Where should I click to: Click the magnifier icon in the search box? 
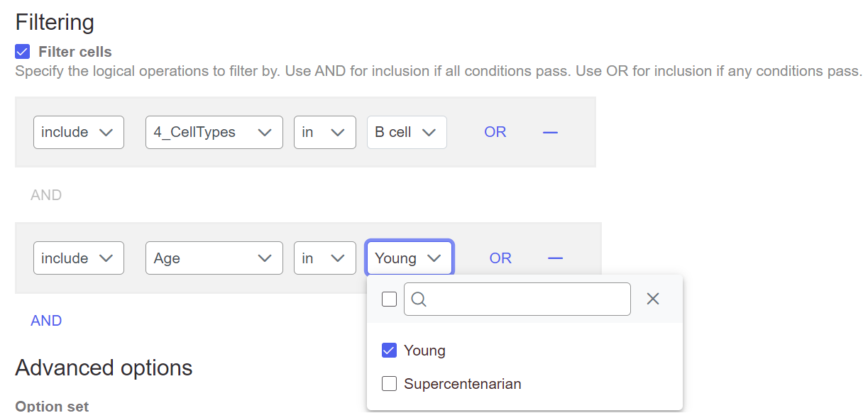click(x=419, y=299)
